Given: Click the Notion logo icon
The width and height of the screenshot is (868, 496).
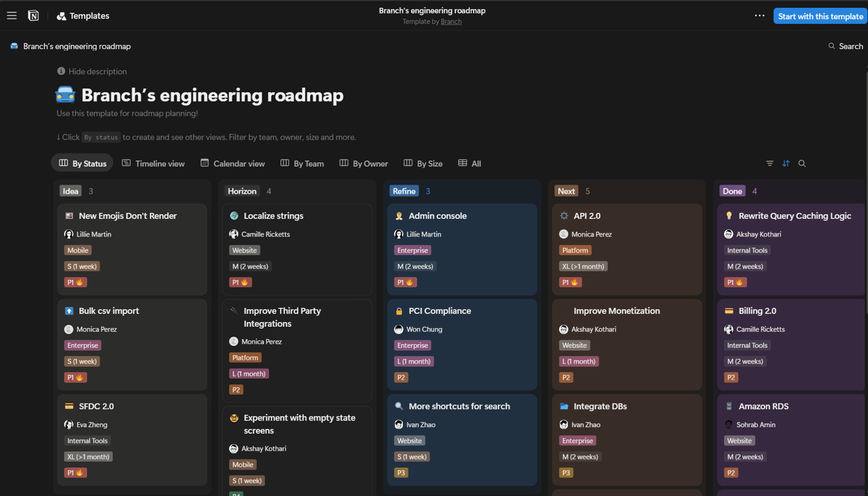Looking at the screenshot, I should pyautogui.click(x=34, y=15).
